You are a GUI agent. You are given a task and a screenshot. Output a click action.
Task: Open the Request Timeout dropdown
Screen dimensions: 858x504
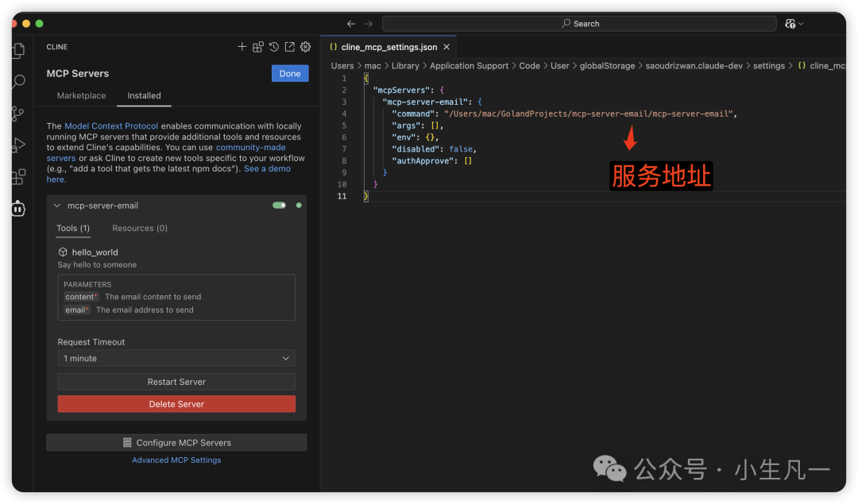(x=176, y=358)
